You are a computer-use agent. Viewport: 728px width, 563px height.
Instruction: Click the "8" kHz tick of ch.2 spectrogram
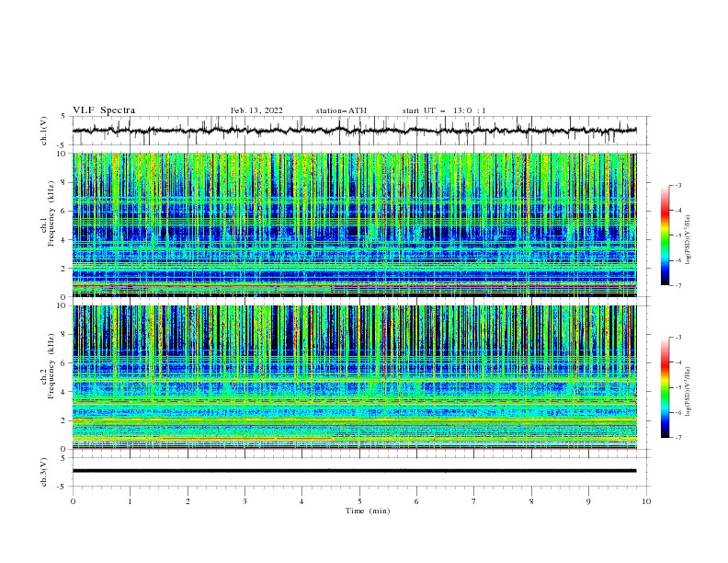(x=64, y=335)
